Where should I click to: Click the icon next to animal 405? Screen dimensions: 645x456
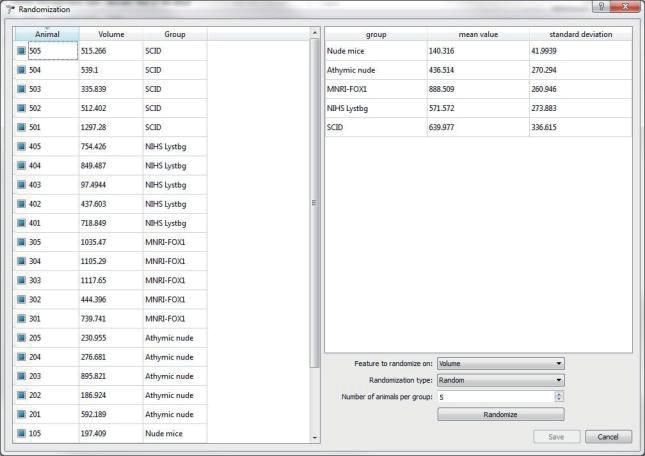click(x=21, y=146)
